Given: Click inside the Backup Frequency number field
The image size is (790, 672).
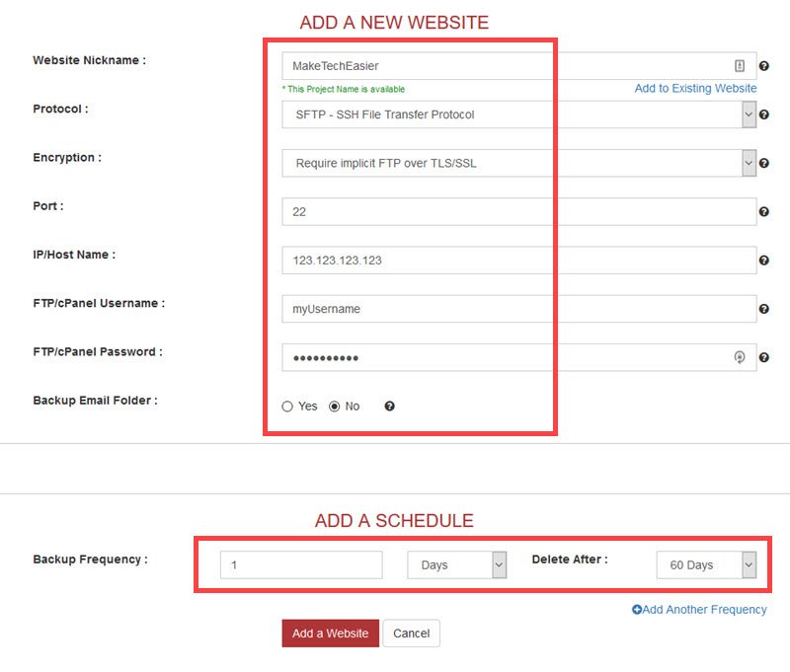Looking at the screenshot, I should click(x=301, y=564).
